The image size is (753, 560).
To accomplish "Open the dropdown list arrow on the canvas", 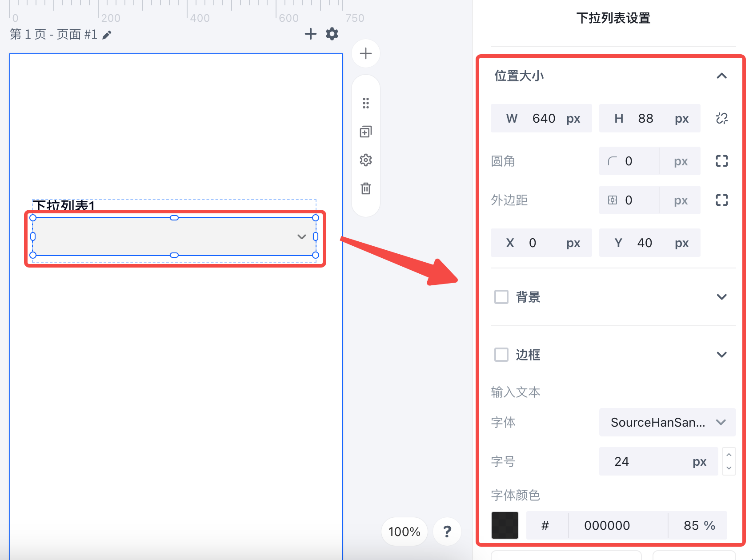I will coord(301,236).
